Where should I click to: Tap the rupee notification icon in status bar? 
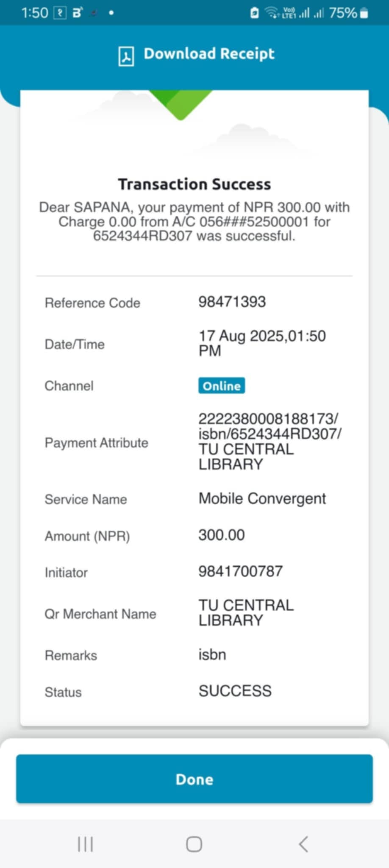pos(60,13)
